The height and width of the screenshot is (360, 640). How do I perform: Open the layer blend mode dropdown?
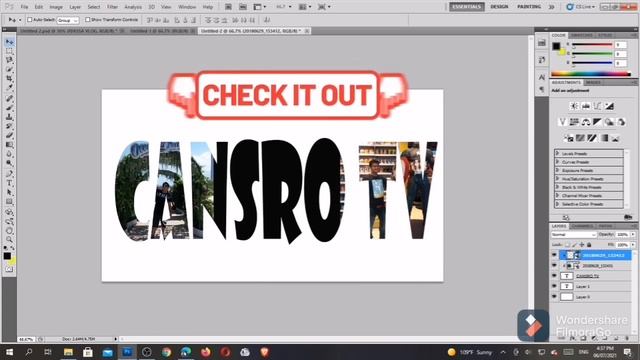(x=573, y=235)
